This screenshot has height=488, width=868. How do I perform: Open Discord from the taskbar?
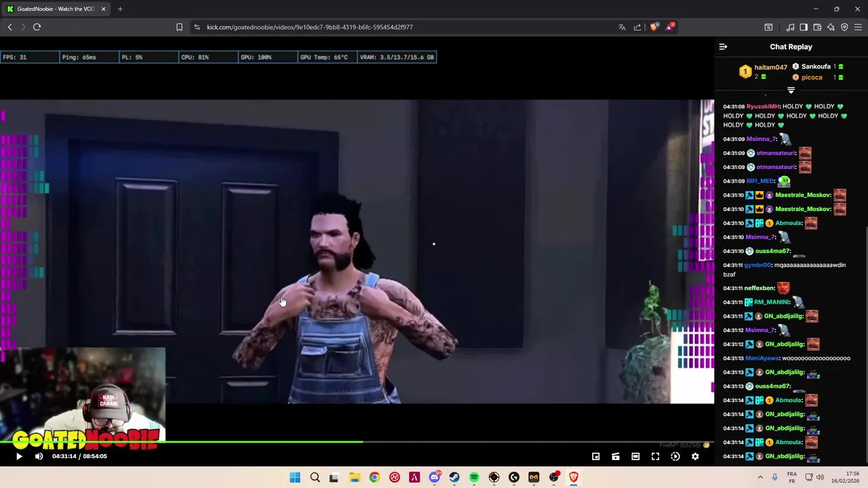(434, 477)
